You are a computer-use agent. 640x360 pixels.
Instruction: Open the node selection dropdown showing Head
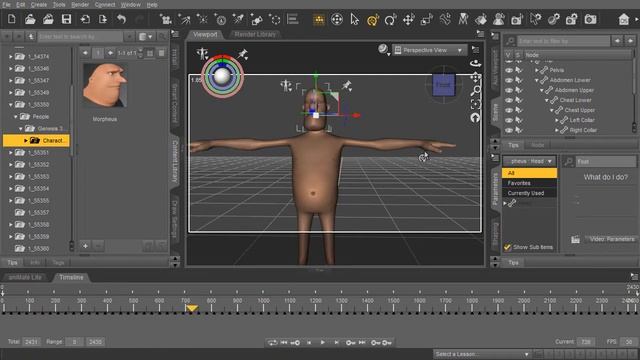click(x=529, y=161)
